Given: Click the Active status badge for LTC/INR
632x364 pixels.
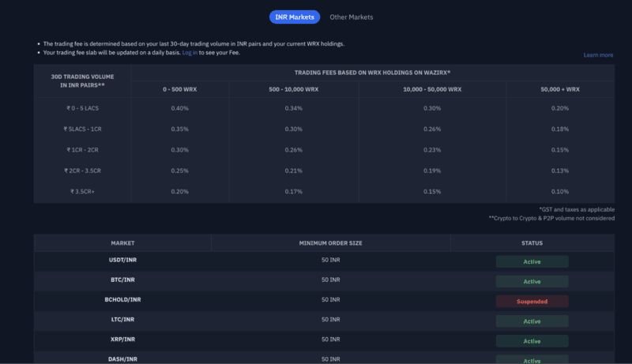Looking at the screenshot, I should [x=532, y=321].
